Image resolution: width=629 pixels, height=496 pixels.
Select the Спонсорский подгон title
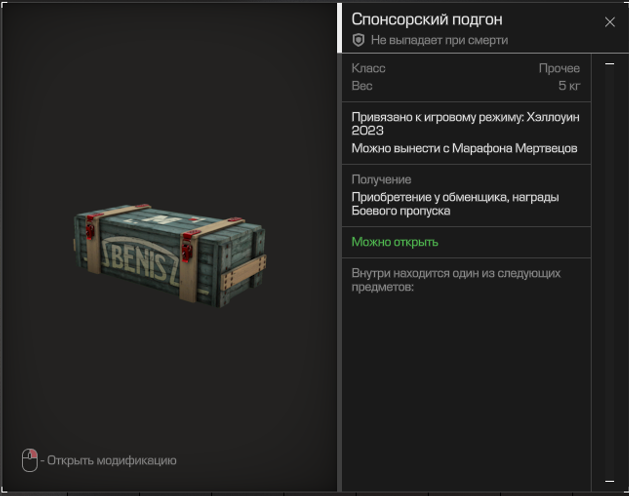click(x=427, y=20)
